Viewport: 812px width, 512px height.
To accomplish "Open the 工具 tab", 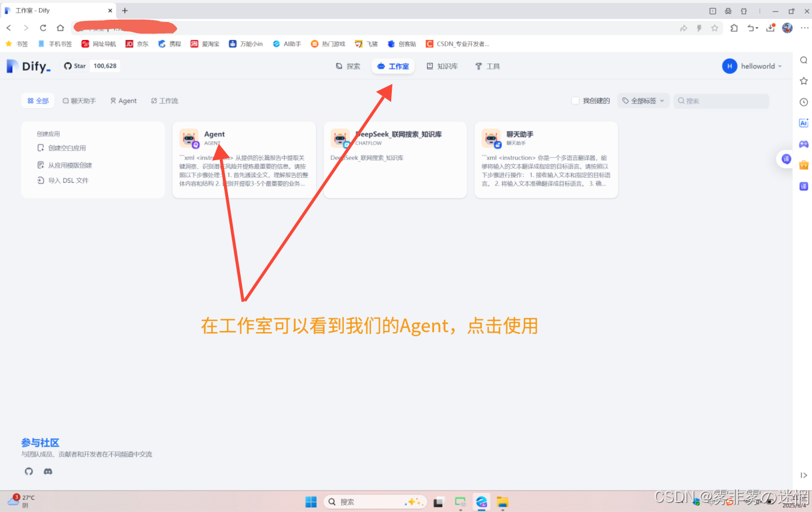I will click(487, 67).
